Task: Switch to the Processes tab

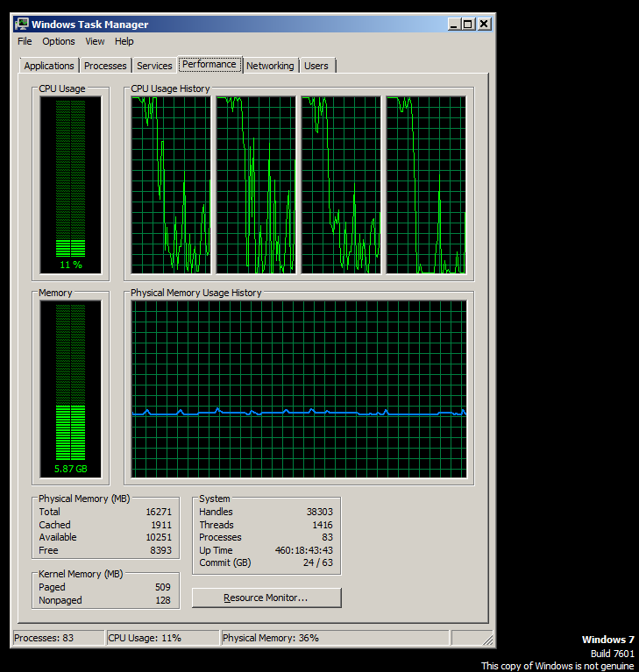Action: [x=105, y=66]
